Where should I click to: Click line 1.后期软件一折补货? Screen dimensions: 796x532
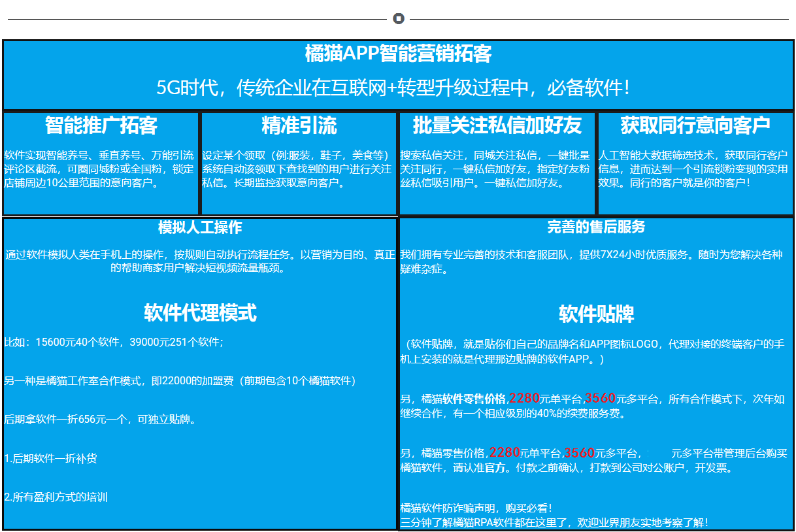point(50,458)
